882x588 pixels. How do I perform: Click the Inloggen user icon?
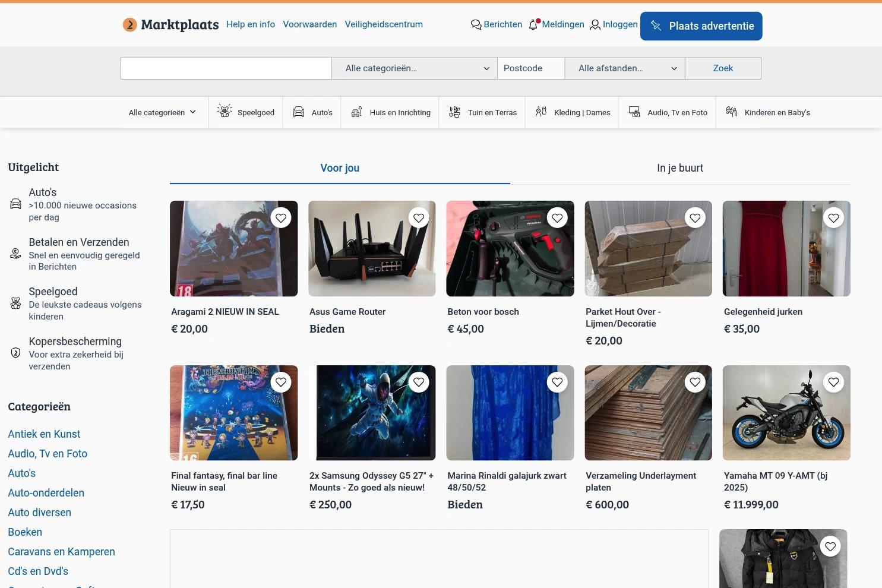[595, 25]
